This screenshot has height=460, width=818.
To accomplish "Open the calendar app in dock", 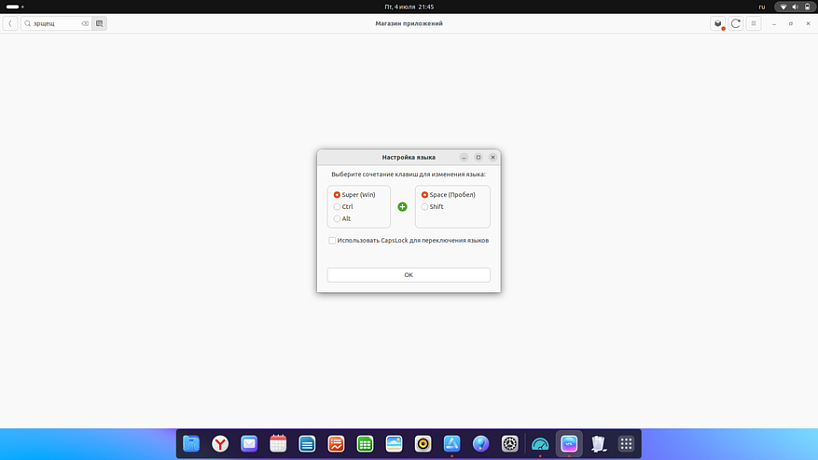I will [x=278, y=444].
